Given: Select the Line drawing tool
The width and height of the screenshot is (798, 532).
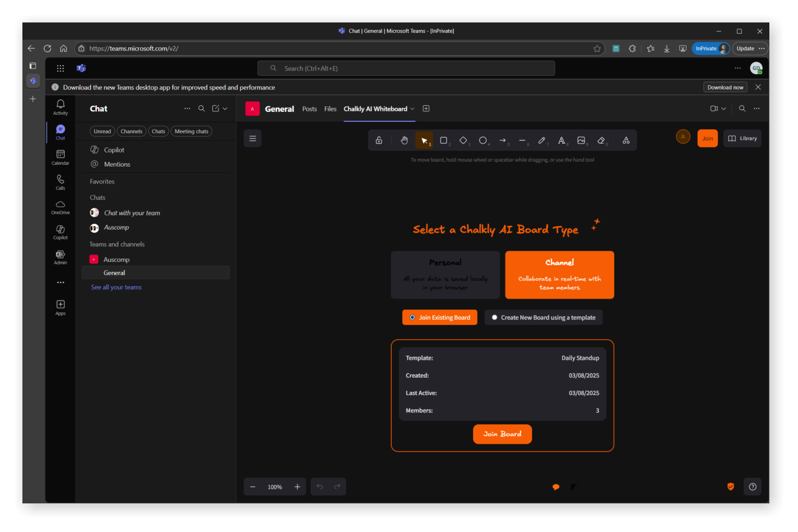Looking at the screenshot, I should pyautogui.click(x=522, y=141).
